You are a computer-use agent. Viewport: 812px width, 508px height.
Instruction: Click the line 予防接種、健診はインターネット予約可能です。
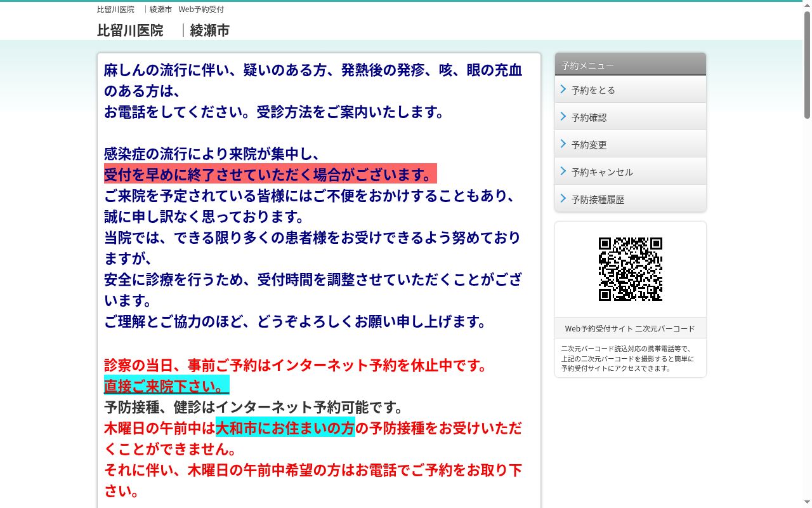[x=254, y=406]
